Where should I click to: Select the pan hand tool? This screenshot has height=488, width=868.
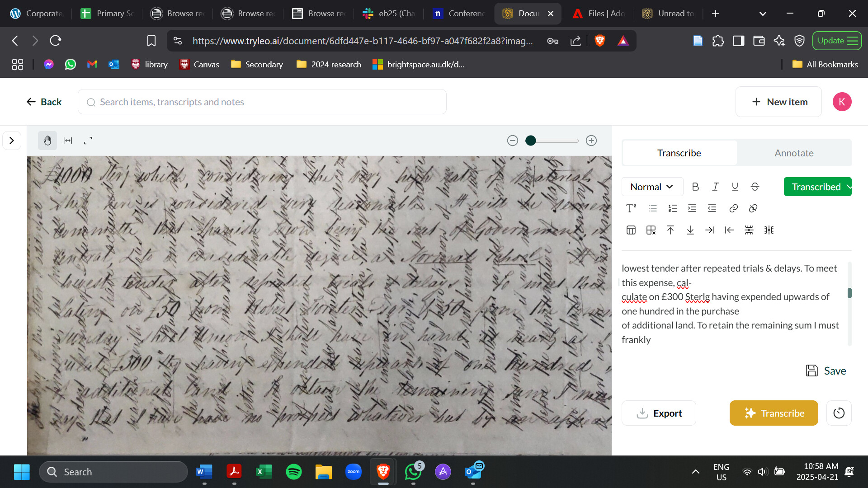tap(47, 141)
